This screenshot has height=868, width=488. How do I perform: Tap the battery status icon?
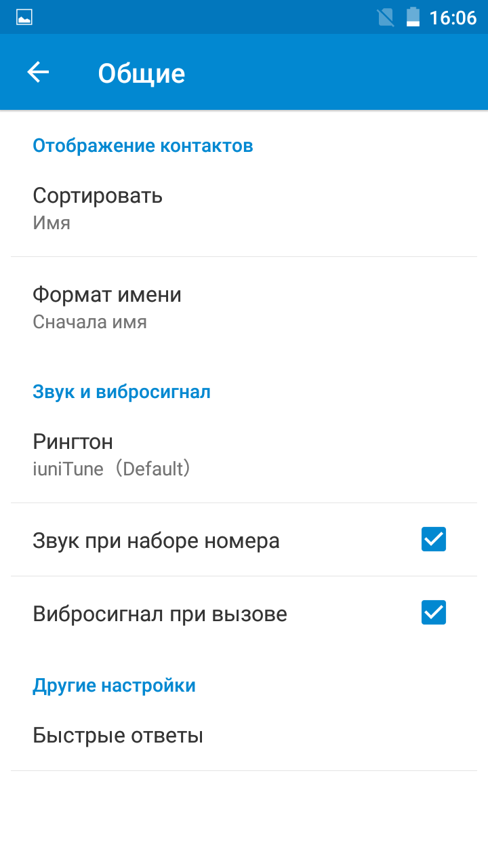pos(413,17)
